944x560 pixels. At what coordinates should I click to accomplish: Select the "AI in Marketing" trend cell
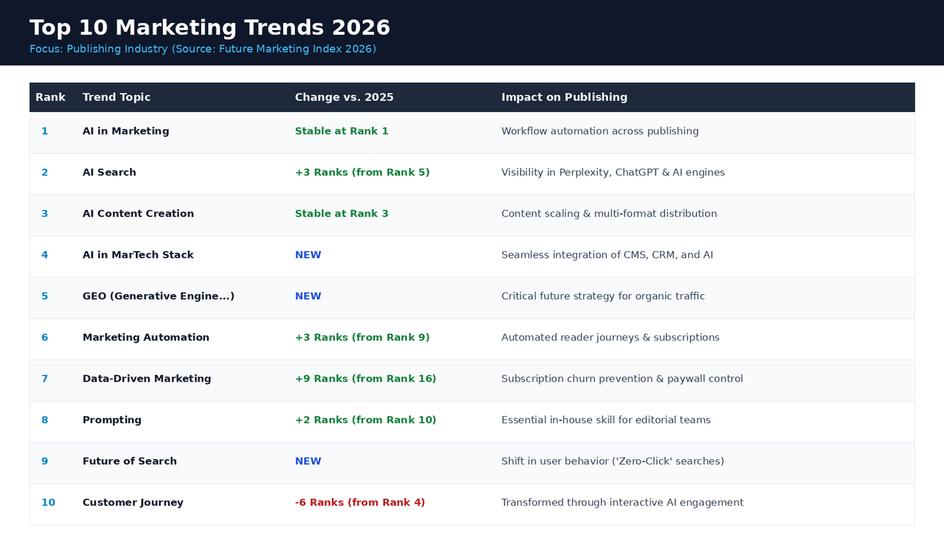point(126,131)
